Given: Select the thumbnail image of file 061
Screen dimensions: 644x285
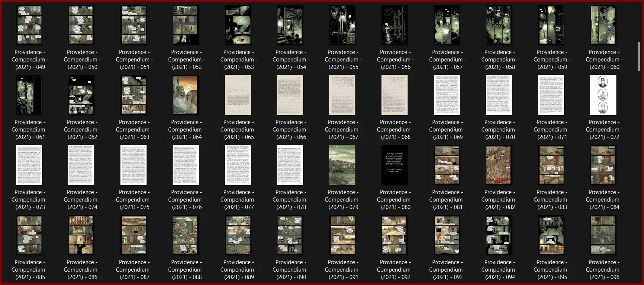Looking at the screenshot, I should pos(29,95).
